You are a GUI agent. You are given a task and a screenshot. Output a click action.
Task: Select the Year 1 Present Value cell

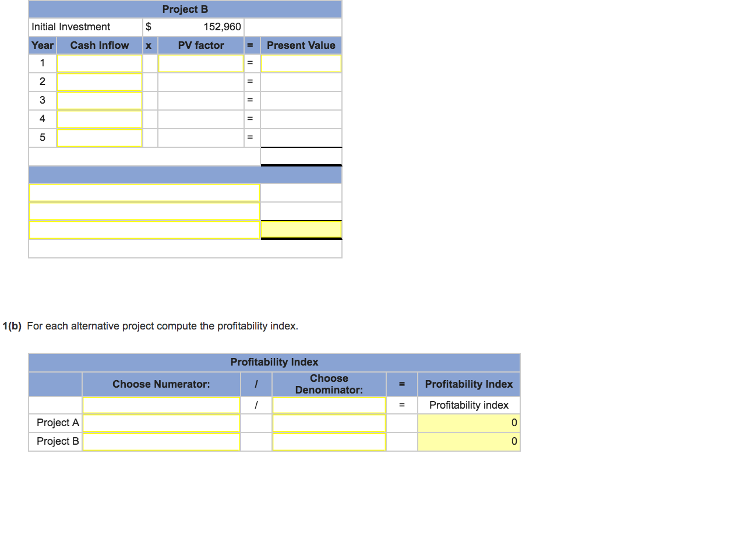click(x=301, y=63)
